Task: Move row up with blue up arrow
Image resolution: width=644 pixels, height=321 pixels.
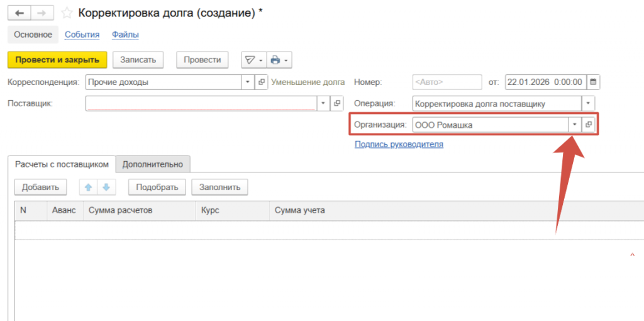Action: pos(89,187)
